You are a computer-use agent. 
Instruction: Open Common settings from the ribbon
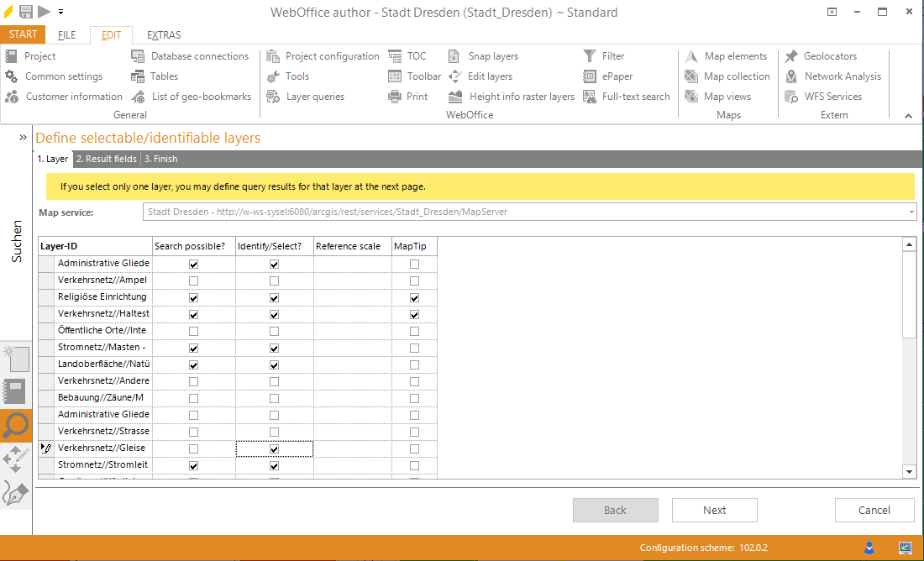click(12, 76)
